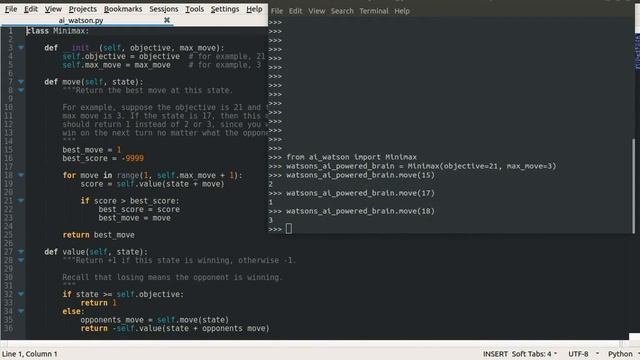The image size is (640, 360).
Task: Collapse the for loop fold on line 18
Action: point(21,175)
